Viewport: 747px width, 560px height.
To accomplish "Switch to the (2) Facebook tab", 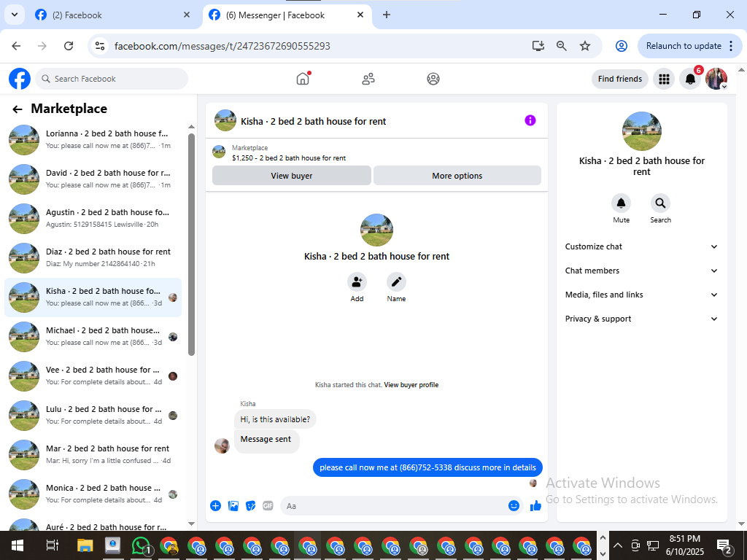I will (x=112, y=15).
